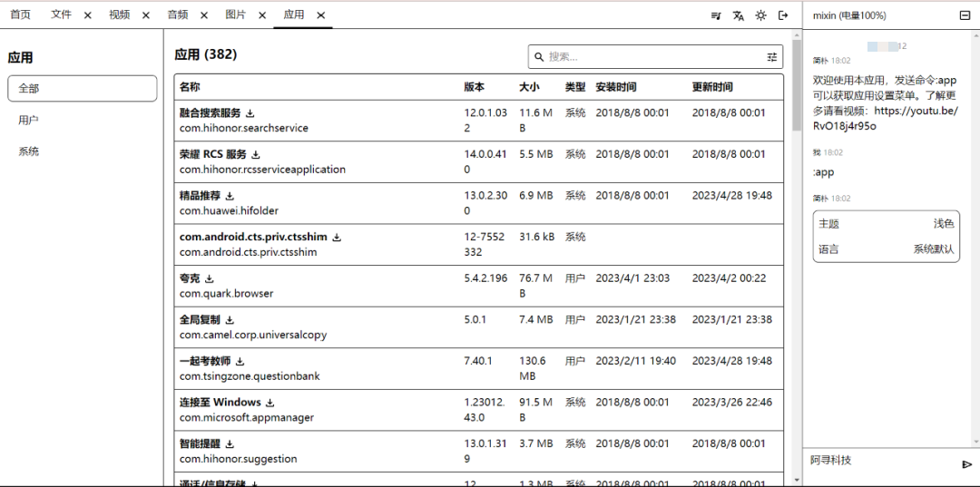Toggle the light/dark theme icon

[760, 15]
